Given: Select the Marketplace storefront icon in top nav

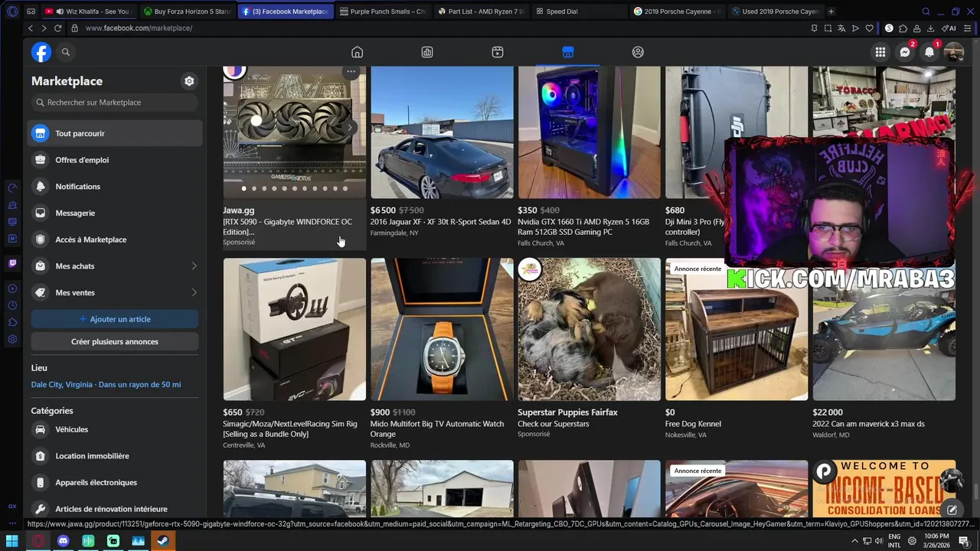Looking at the screenshot, I should [567, 52].
